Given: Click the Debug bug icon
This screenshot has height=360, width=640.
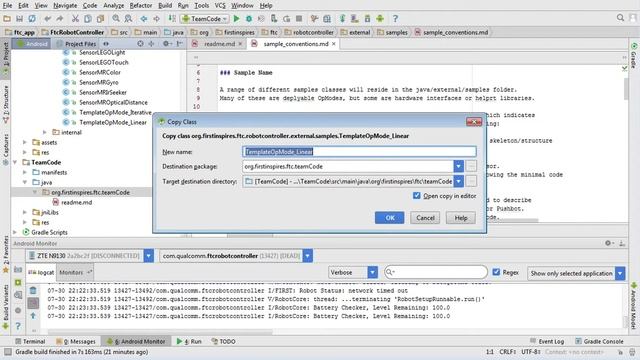Looking at the screenshot, I should 249,18.
